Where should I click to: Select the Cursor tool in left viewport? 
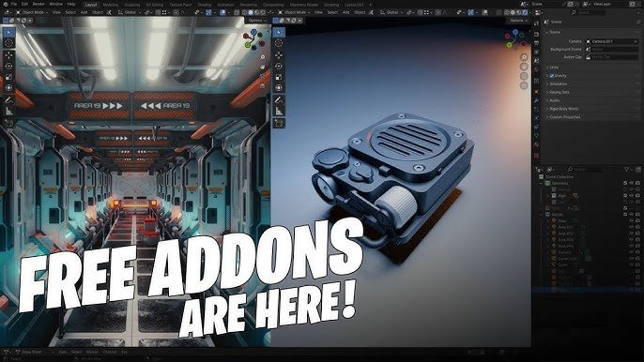point(8,43)
